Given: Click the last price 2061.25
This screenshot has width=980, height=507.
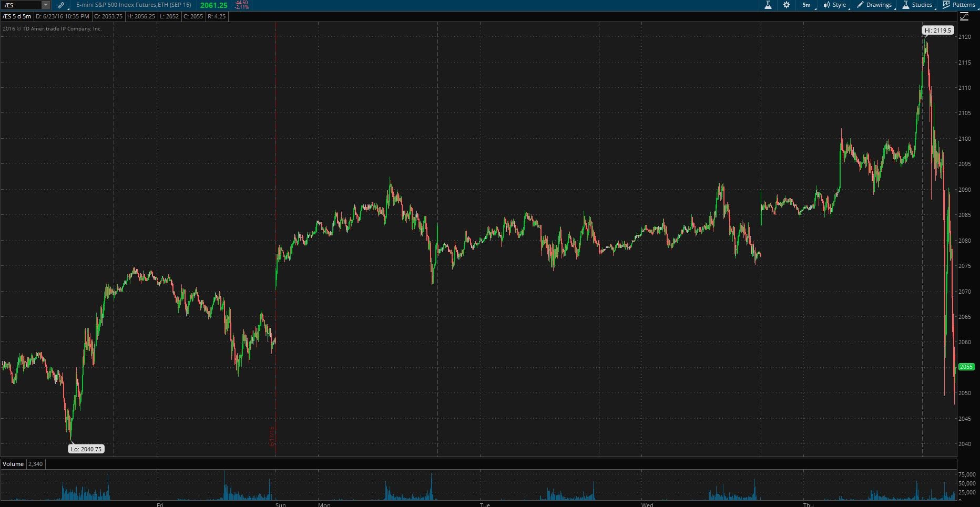Looking at the screenshot, I should (x=214, y=5).
